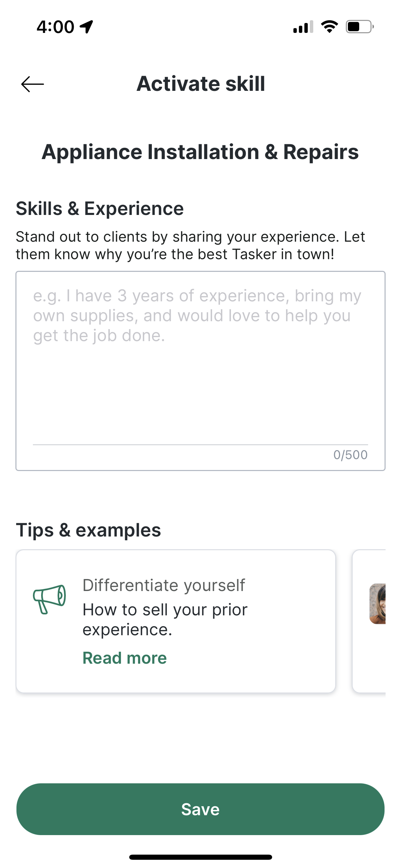Tap the battery indicator icon
Viewport: 401px width, 868px height.
[360, 26]
